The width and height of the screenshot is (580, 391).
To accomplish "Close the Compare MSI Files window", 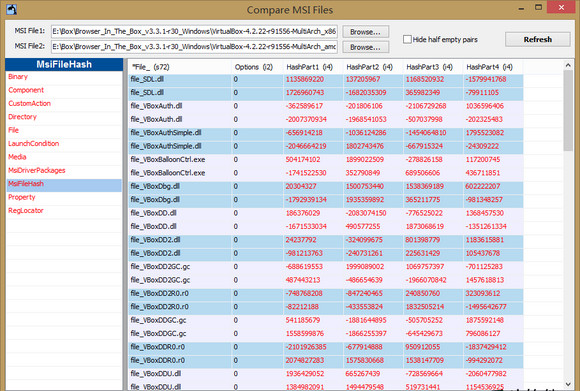I will click(x=562, y=7).
